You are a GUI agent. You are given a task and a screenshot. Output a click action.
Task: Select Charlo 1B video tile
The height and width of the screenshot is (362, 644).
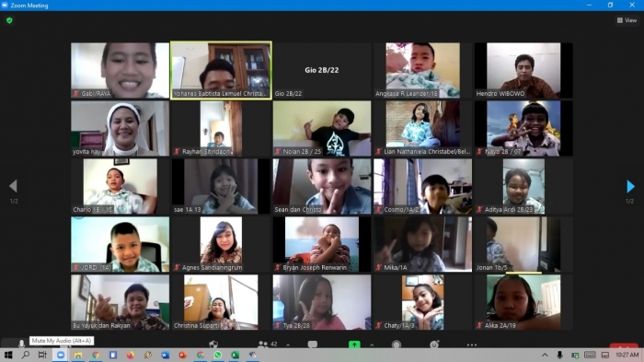[x=120, y=186]
